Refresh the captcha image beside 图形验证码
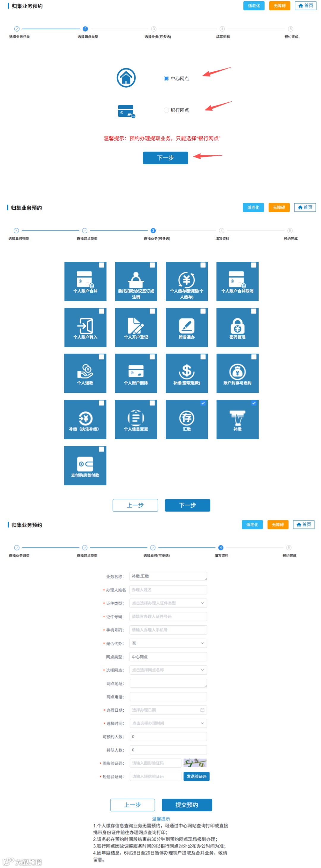321x868 pixels. click(195, 763)
